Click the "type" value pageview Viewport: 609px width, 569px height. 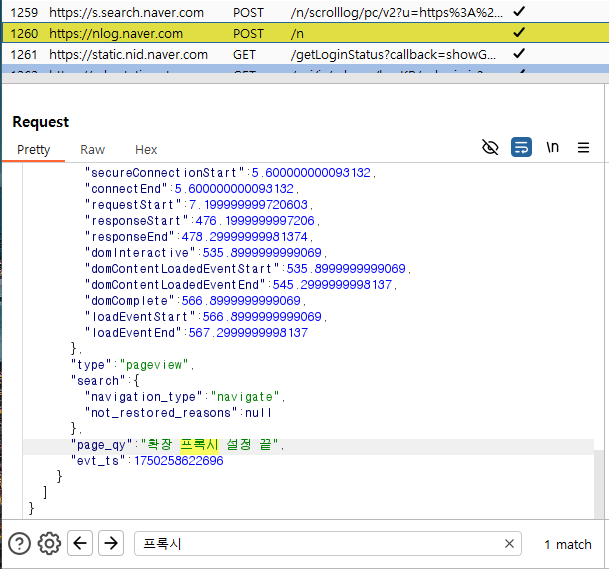(x=154, y=365)
